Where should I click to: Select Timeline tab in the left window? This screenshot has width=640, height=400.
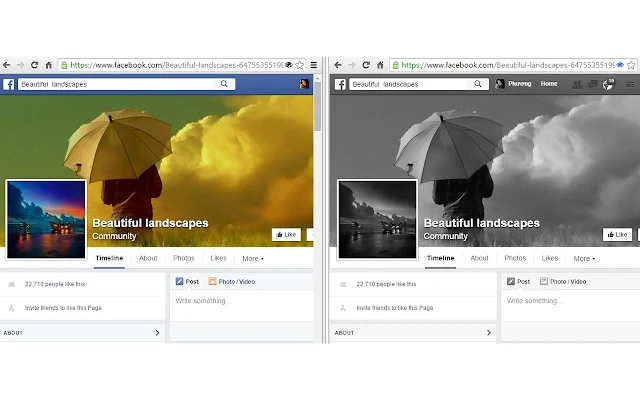coord(109,258)
